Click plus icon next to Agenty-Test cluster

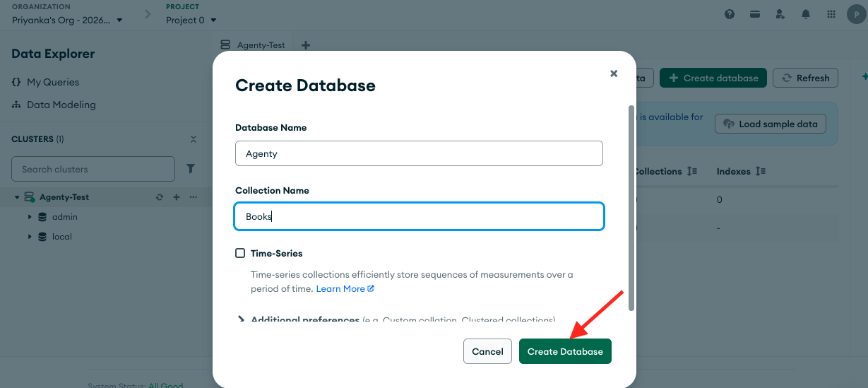(177, 197)
